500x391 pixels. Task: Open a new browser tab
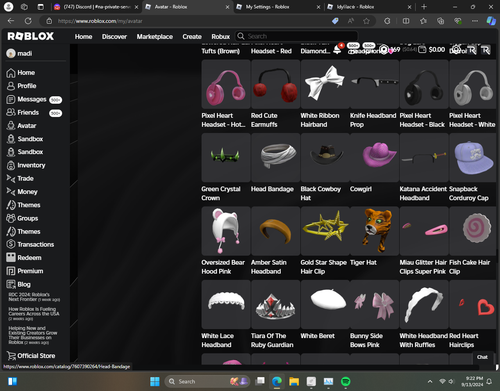[424, 7]
